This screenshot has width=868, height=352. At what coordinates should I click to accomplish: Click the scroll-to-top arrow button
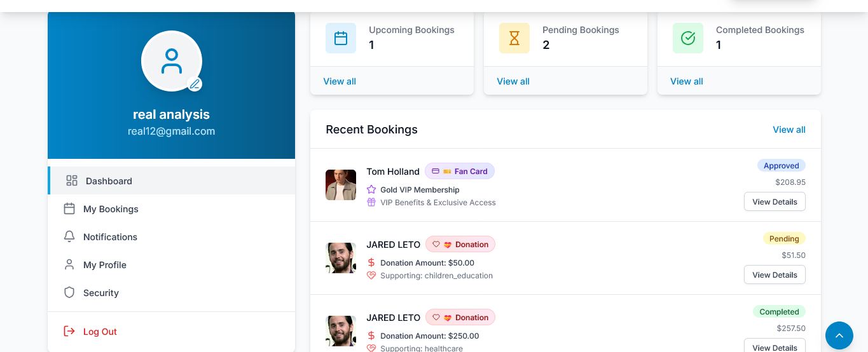pyautogui.click(x=839, y=335)
